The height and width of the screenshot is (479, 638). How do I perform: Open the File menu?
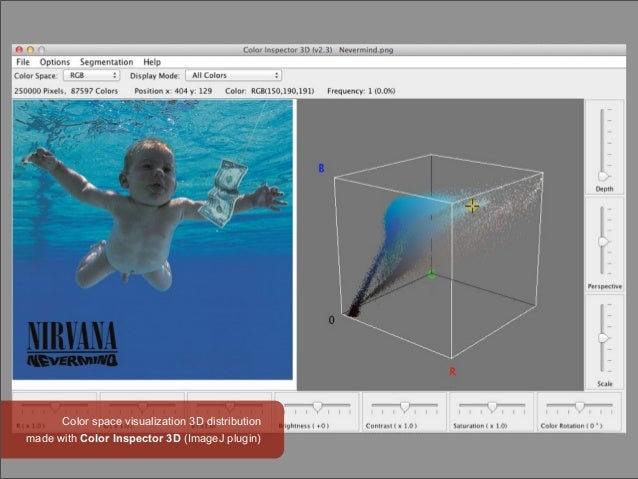coord(23,62)
